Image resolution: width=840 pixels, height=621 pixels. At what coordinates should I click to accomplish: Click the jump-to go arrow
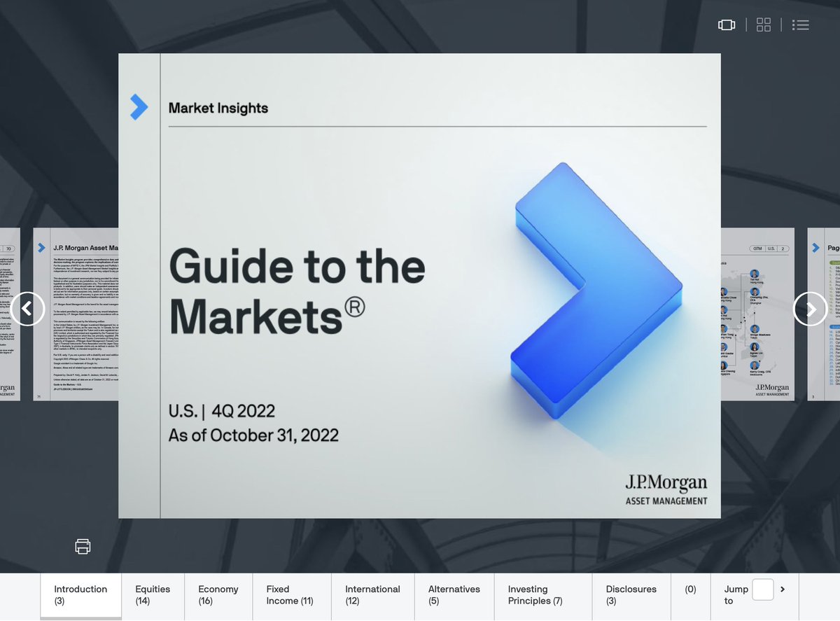click(x=783, y=589)
